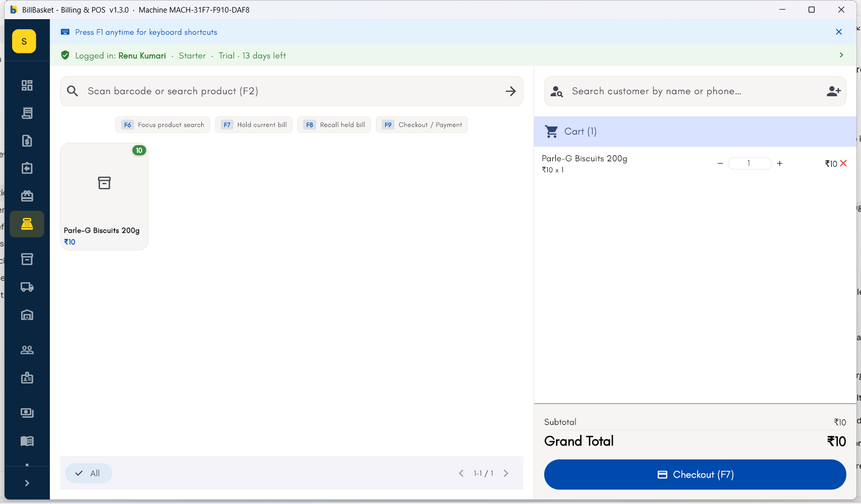The image size is (861, 504).
Task: Decrease Parle-G quantity with minus
Action: pos(720,163)
